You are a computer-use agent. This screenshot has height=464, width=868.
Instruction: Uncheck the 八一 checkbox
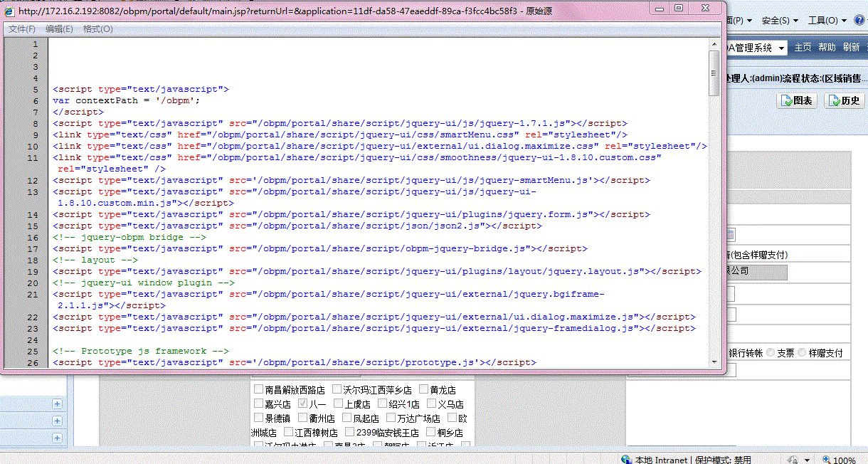tap(303, 404)
